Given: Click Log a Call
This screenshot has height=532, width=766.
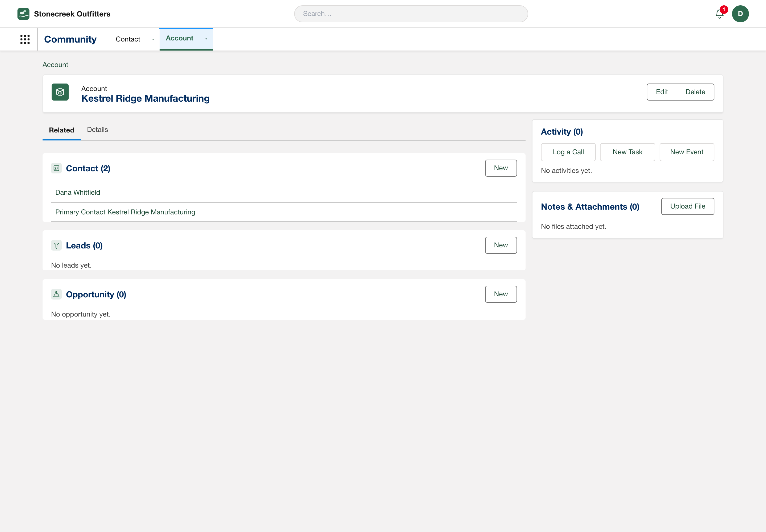Looking at the screenshot, I should [568, 152].
